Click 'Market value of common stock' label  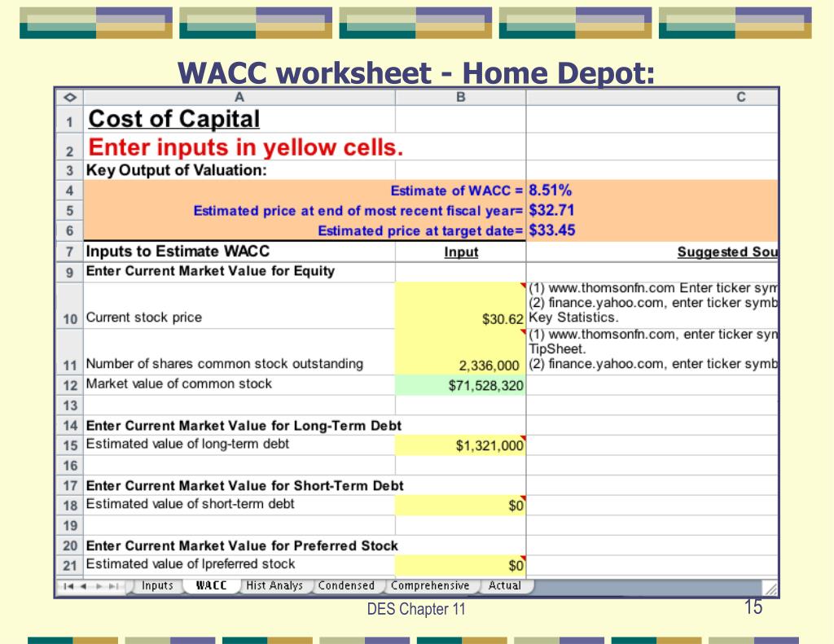(178, 384)
